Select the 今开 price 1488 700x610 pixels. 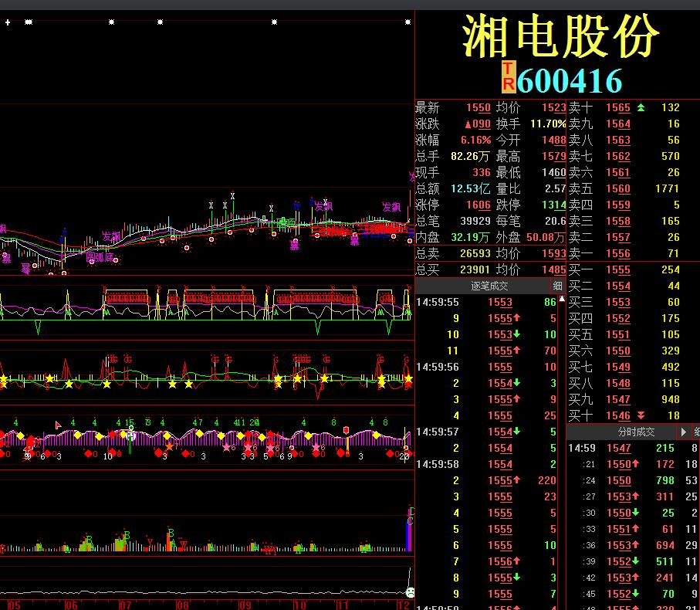(x=553, y=141)
